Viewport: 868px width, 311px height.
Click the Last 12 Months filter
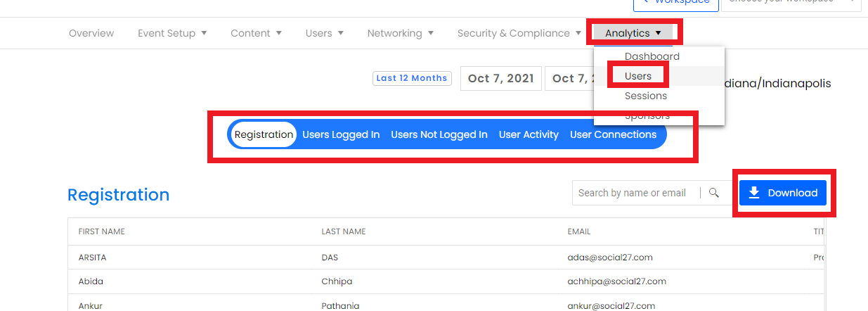411,78
